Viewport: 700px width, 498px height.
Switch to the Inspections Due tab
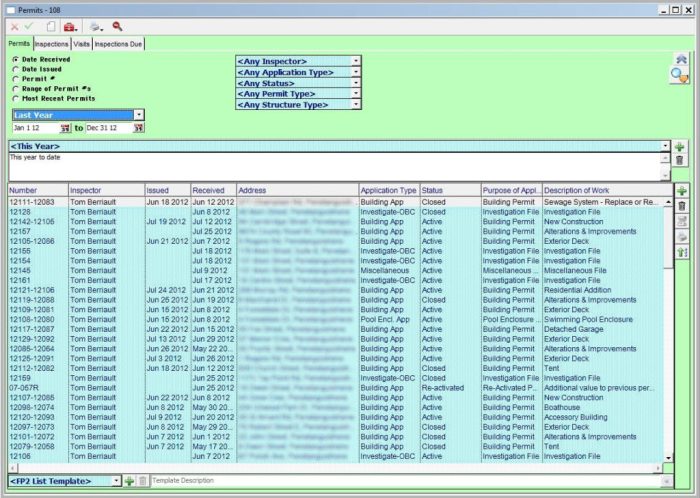coord(118,44)
